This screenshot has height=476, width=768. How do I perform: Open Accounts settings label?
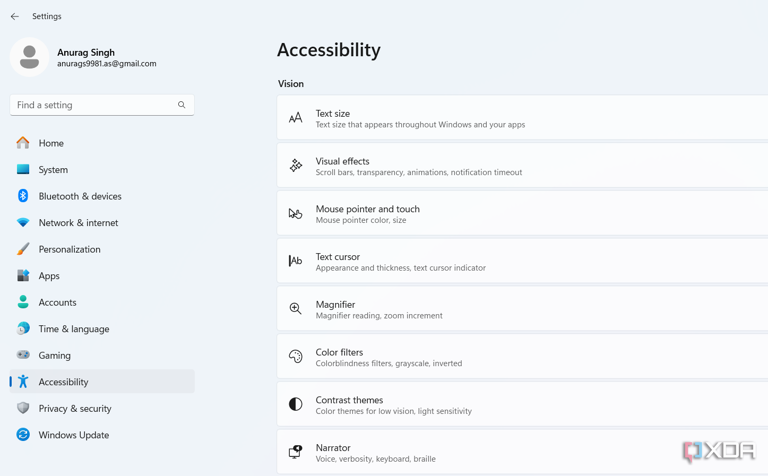pyautogui.click(x=57, y=302)
